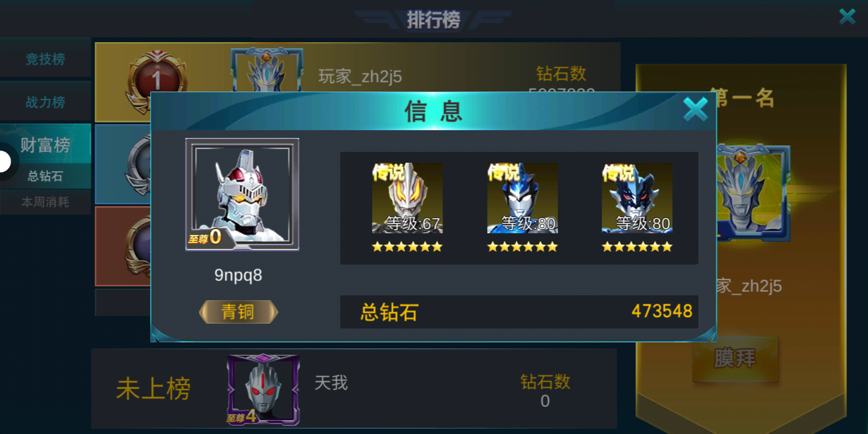Screen dimensions: 868x434
Task: Select the rightmost level 80 dark hero icon
Action: [x=637, y=198]
